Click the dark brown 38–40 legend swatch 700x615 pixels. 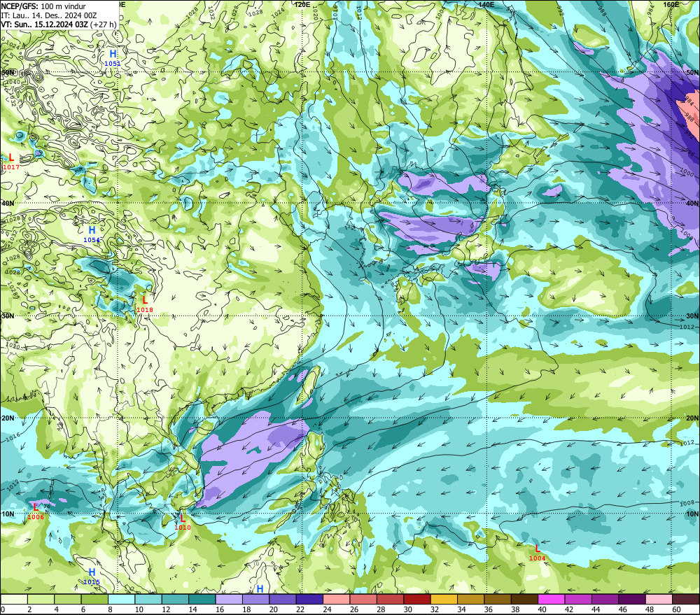pos(524,600)
